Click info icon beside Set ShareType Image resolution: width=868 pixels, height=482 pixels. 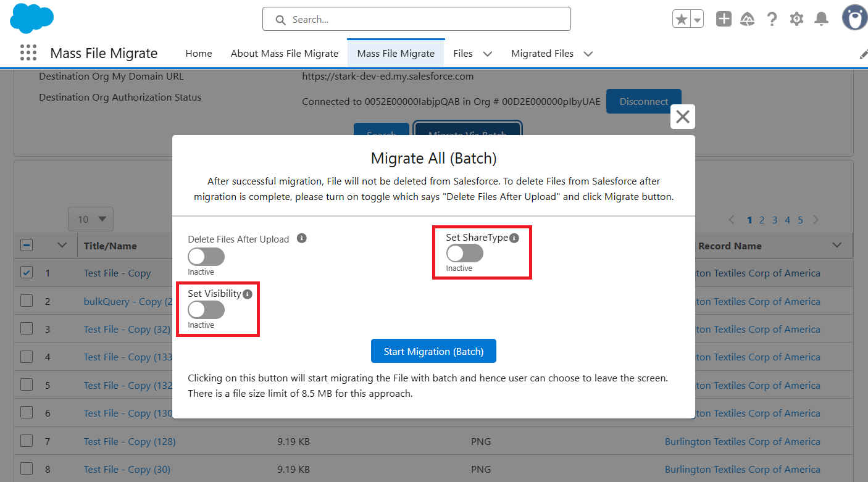[x=514, y=238]
